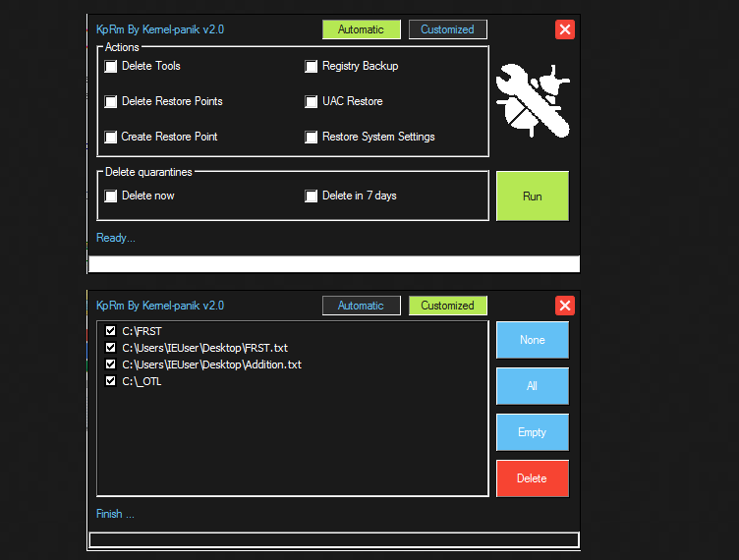
Task: Close the lower KpRm window
Action: tap(565, 306)
